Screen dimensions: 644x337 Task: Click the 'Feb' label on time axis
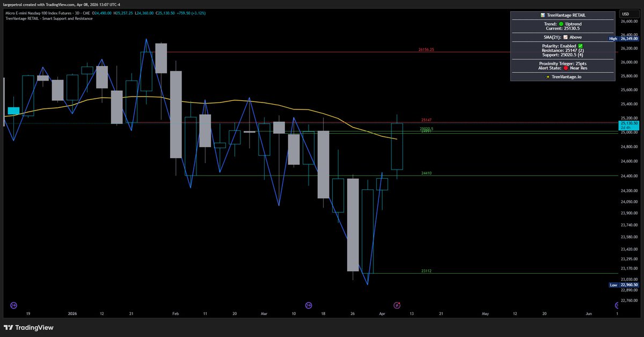175,313
